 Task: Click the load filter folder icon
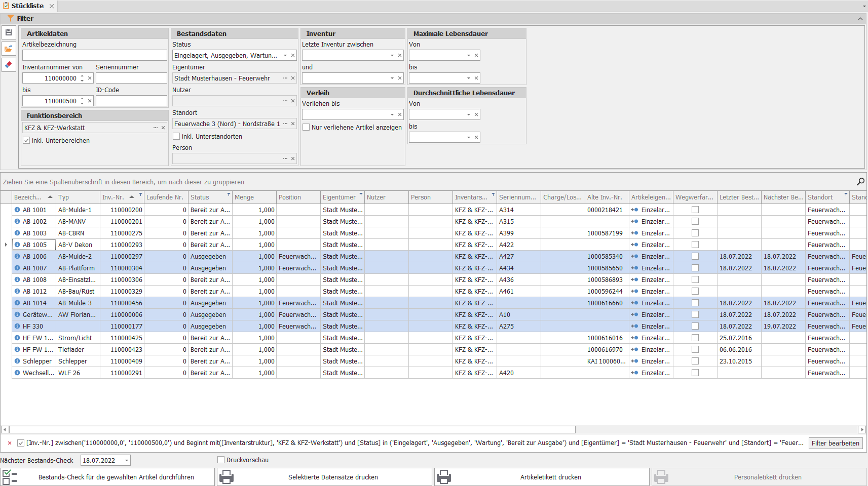tap(9, 49)
